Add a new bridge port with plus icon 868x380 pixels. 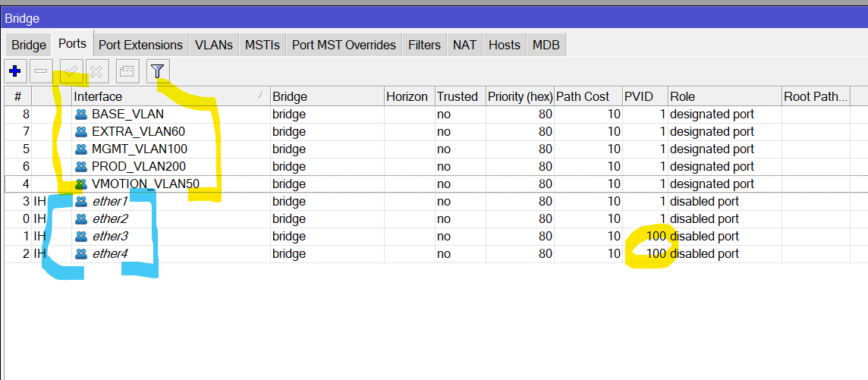pyautogui.click(x=15, y=71)
